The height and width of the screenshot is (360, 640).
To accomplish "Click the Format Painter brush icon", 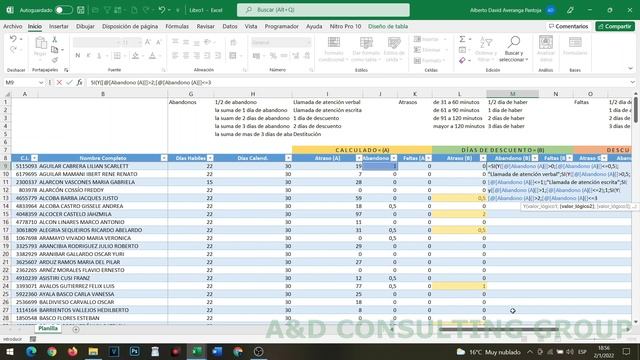I will pos(55,60).
